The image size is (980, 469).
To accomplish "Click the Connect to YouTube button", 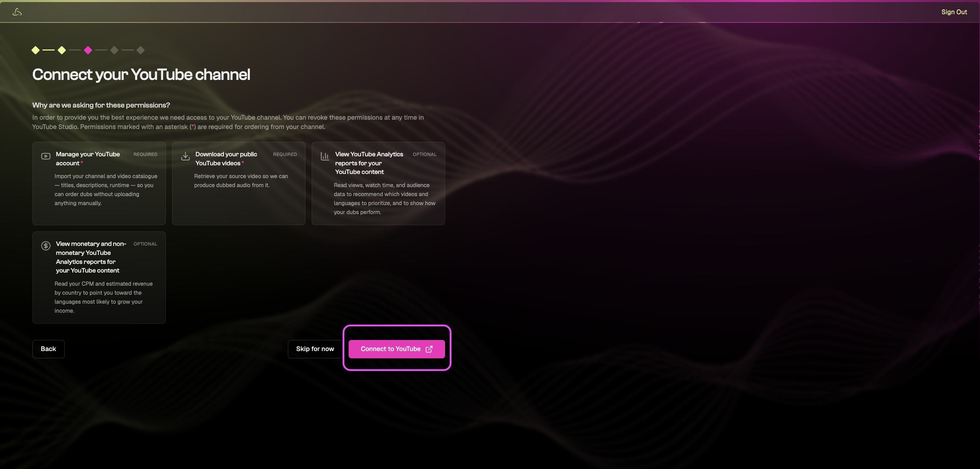I will (x=397, y=349).
